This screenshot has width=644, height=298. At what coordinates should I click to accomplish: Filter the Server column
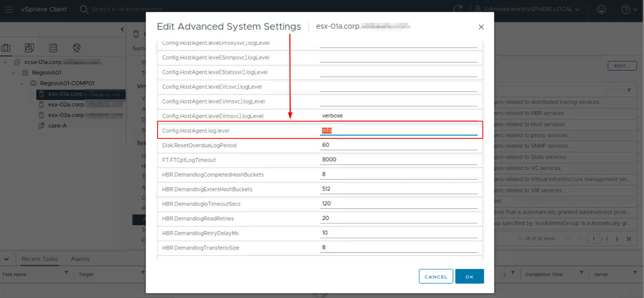tap(635, 272)
